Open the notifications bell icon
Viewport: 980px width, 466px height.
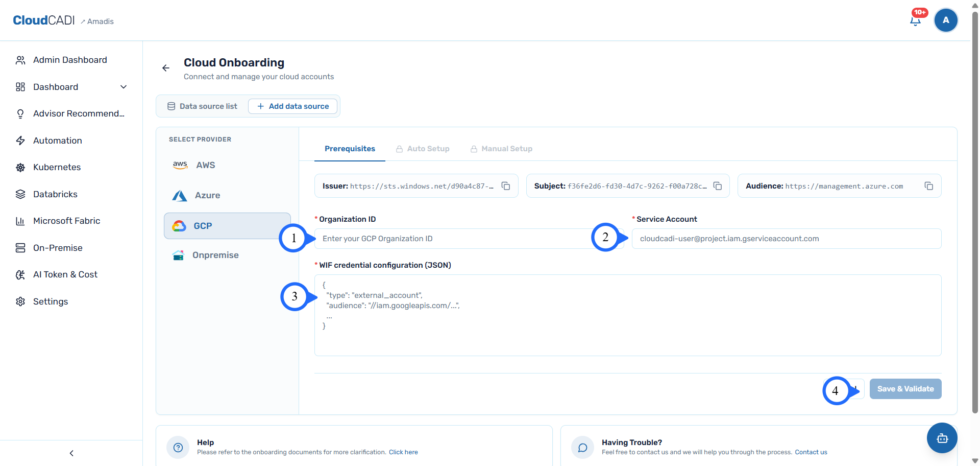coord(915,20)
